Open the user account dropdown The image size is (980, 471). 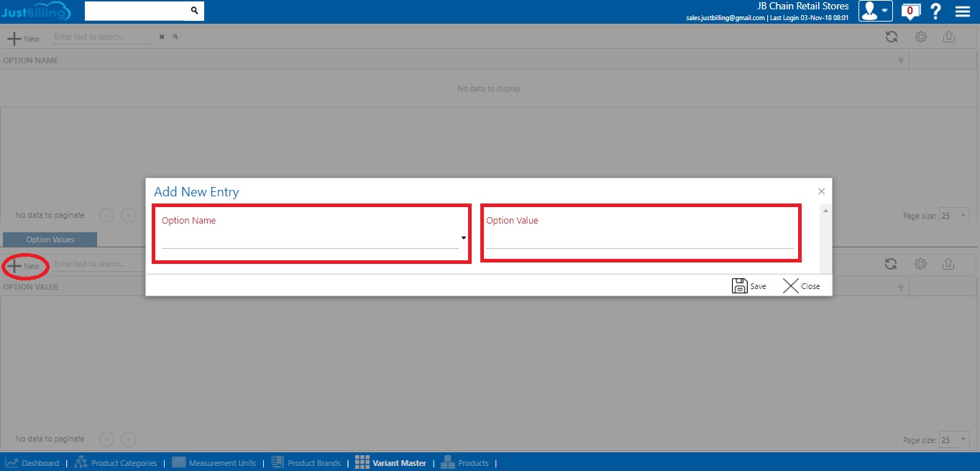coord(876,11)
